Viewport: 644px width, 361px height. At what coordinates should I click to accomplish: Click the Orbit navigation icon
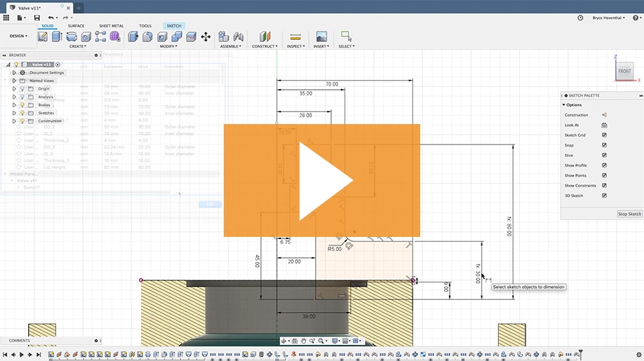point(284,341)
